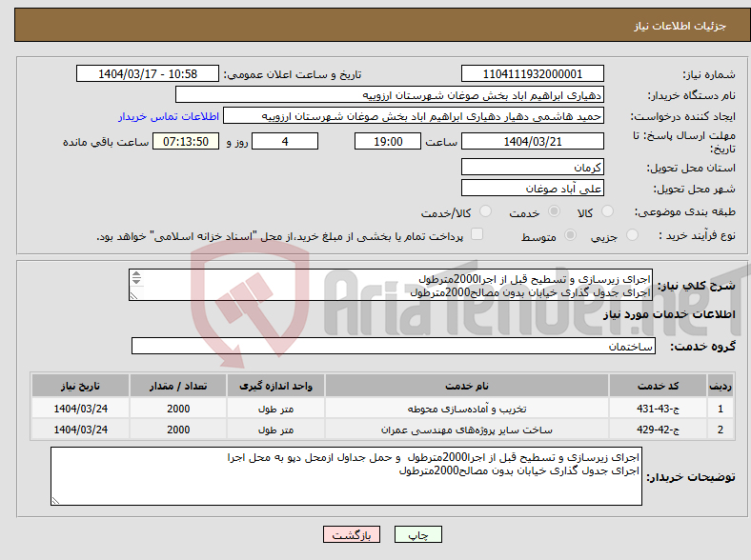Click quantity 2000 in row 1
The image size is (751, 560).
pyautogui.click(x=178, y=409)
